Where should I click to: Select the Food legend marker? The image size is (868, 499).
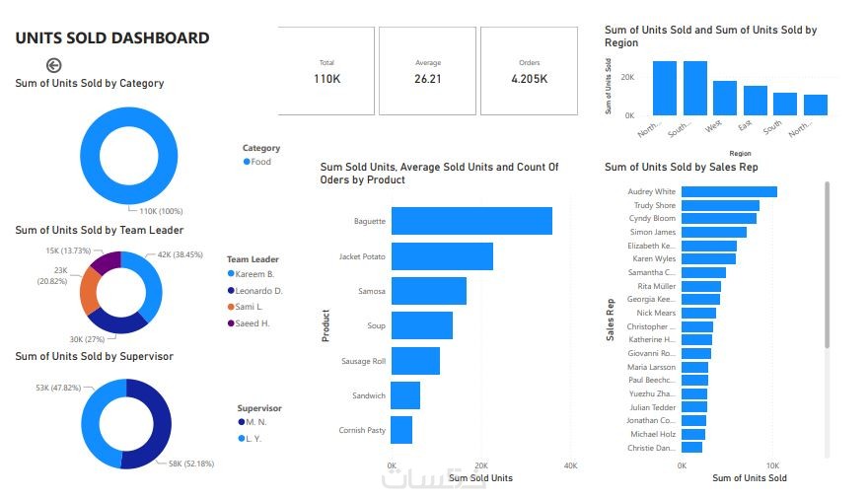point(247,162)
